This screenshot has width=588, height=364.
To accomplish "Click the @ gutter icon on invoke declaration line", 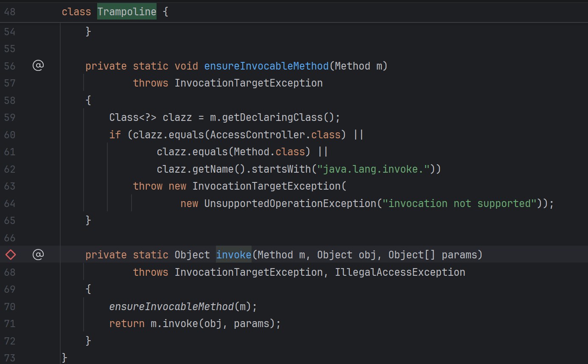I will tap(38, 255).
